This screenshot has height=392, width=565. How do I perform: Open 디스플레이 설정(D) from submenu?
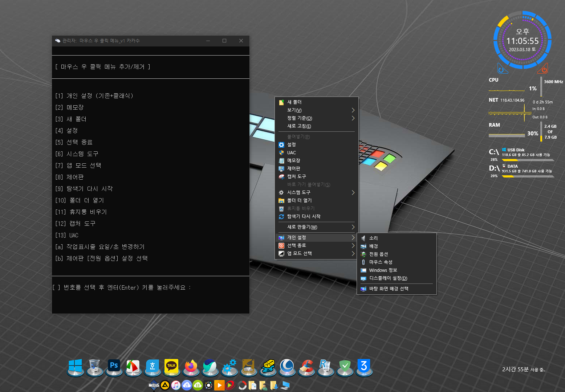[397, 278]
